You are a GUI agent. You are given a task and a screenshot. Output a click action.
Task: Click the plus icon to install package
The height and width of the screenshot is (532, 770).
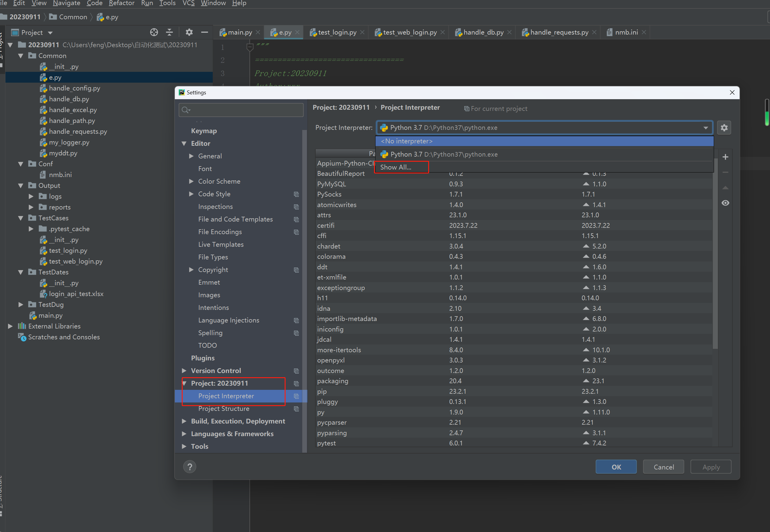point(725,157)
